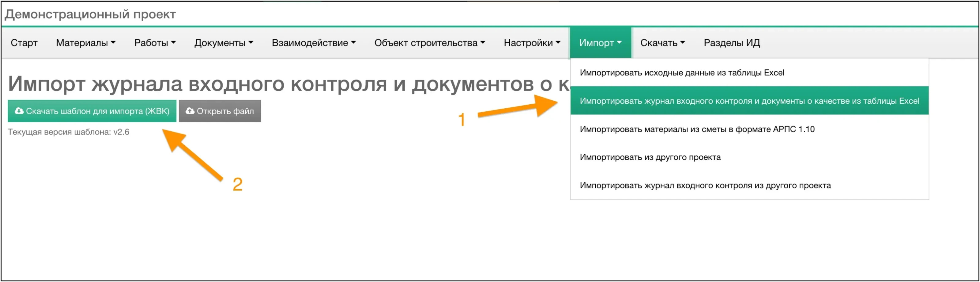The image size is (980, 282).
Task: Open the Импорт menu
Action: pos(600,43)
